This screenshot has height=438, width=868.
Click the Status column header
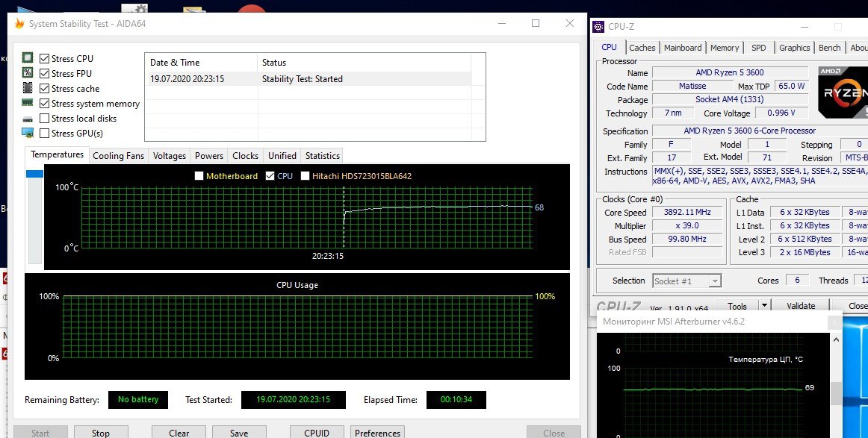tap(365, 63)
